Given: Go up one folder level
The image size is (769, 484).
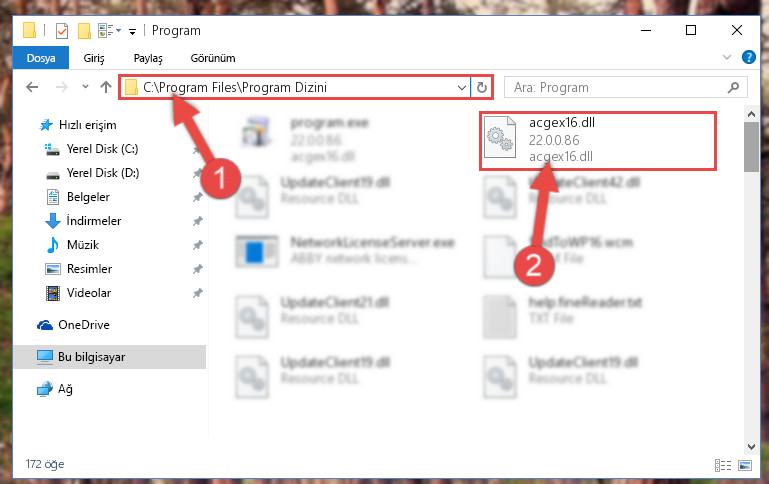Looking at the screenshot, I should (105, 87).
